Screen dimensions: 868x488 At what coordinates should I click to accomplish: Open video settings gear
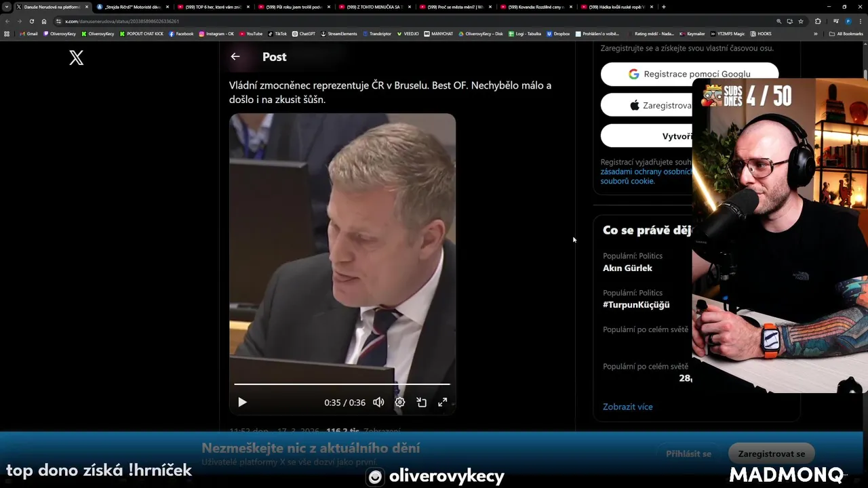(400, 402)
